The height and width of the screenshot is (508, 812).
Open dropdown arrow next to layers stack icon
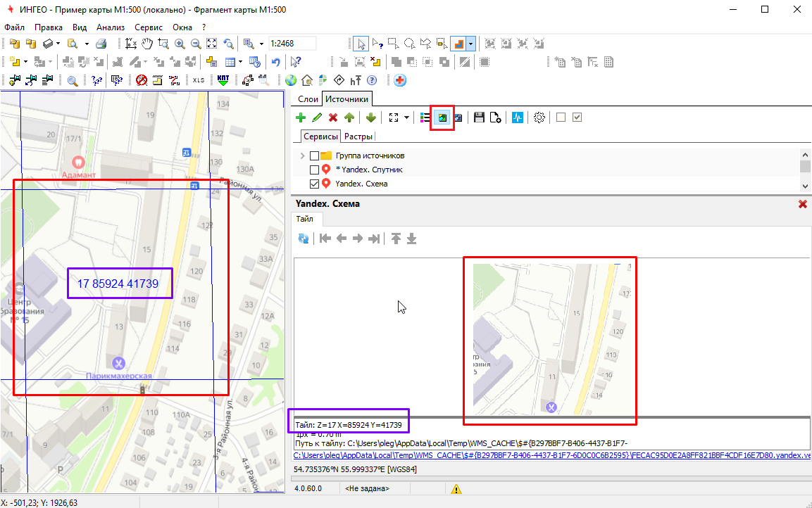coord(58,44)
